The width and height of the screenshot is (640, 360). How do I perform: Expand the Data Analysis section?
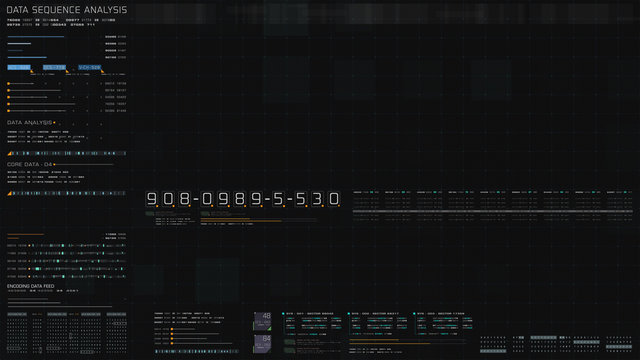pyautogui.click(x=29, y=122)
